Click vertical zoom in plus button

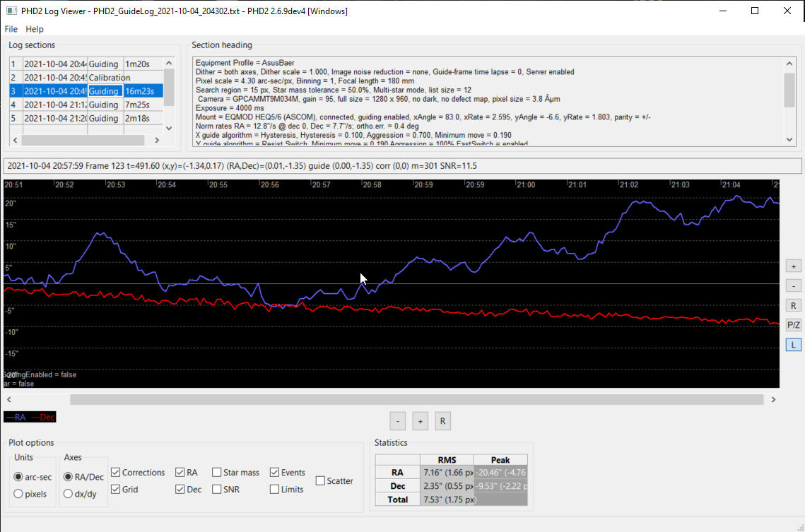point(794,266)
